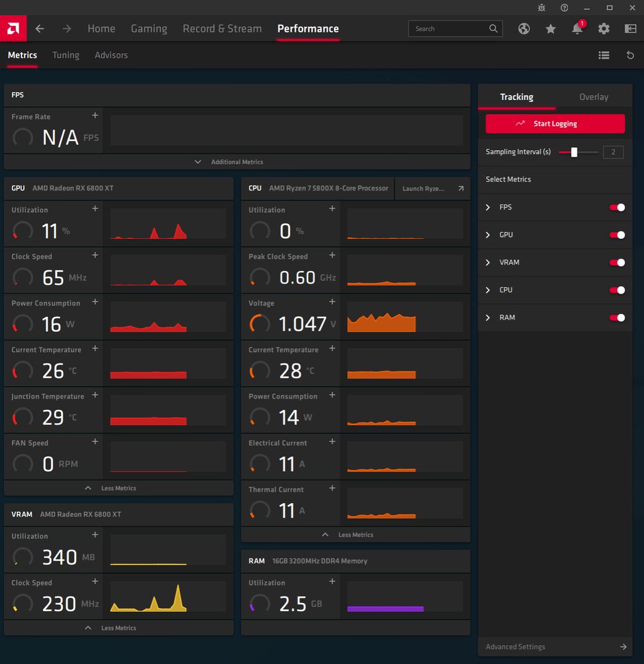Toggle FPS metric tracking off
This screenshot has width=644, height=664.
(x=617, y=207)
